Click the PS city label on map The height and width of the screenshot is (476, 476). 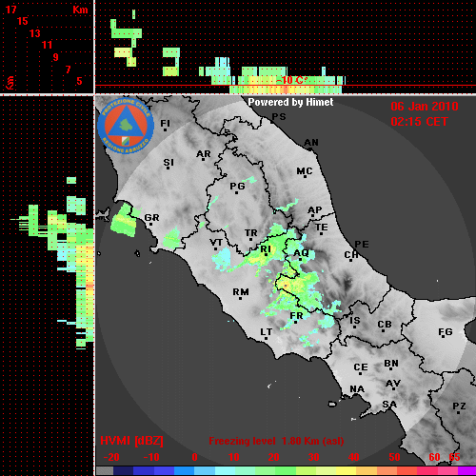279,117
